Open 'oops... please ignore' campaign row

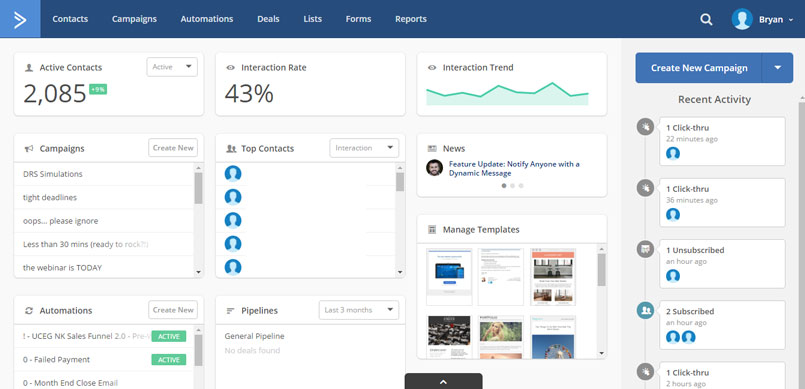point(104,221)
